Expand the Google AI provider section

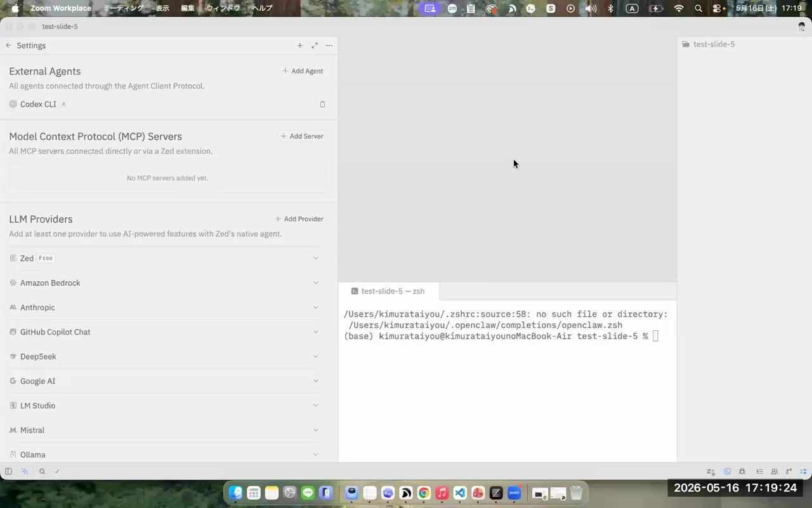coord(167,381)
